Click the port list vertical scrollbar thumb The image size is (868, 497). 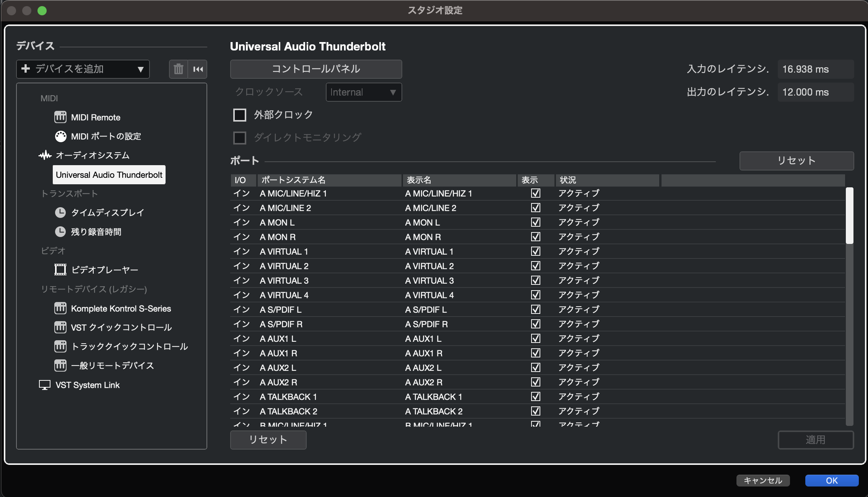pos(849,216)
